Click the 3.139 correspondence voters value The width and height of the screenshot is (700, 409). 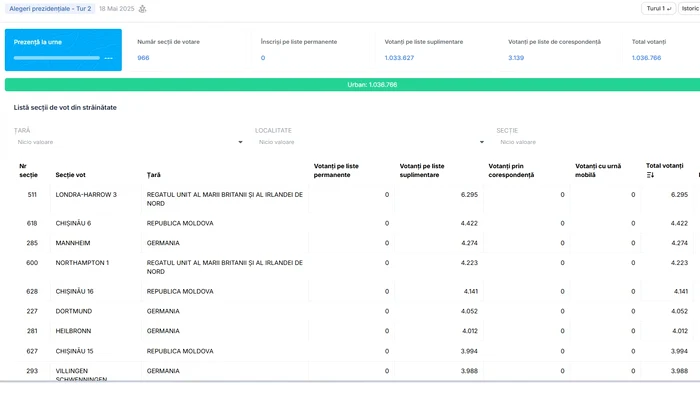tap(516, 58)
